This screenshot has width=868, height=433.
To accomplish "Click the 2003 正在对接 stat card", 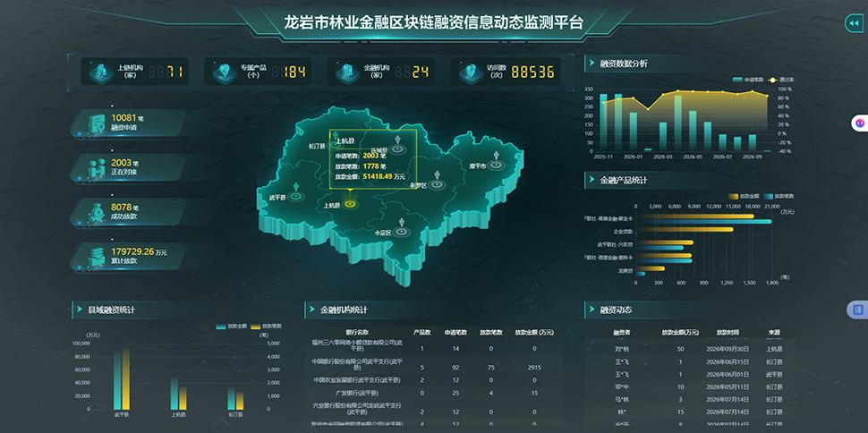I will click(x=129, y=168).
